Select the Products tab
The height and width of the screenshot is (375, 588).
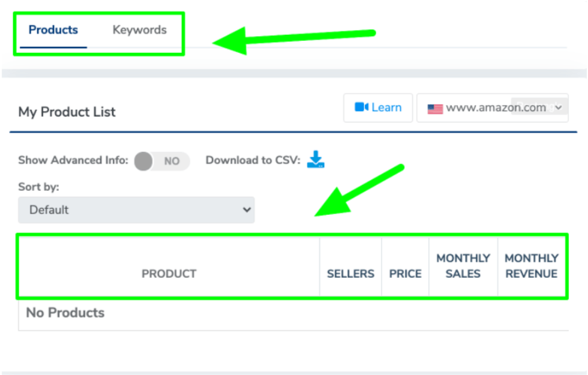tap(53, 30)
